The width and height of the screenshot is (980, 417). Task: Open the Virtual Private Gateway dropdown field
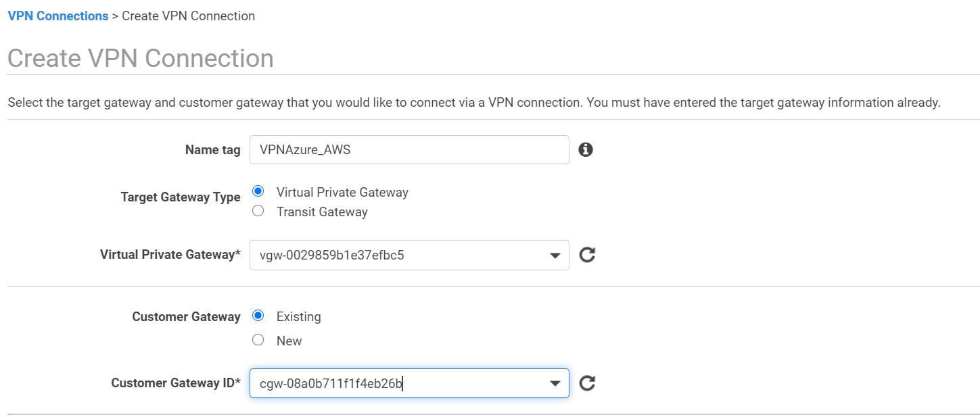pyautogui.click(x=399, y=255)
